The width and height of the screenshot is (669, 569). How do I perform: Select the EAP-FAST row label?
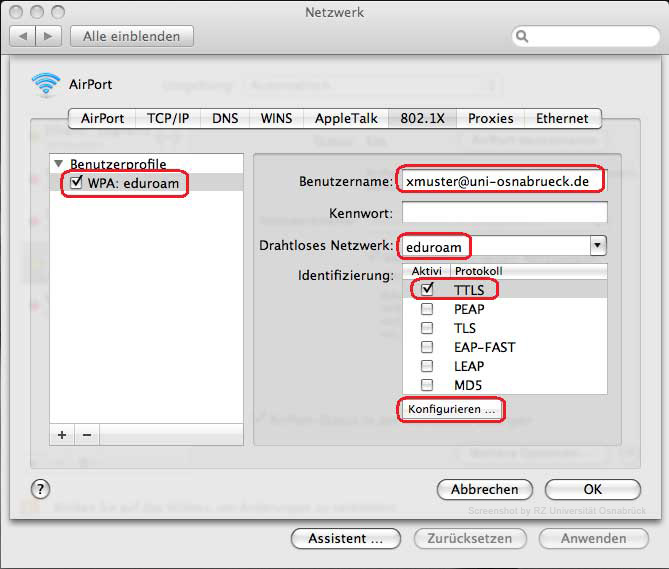tap(485, 347)
